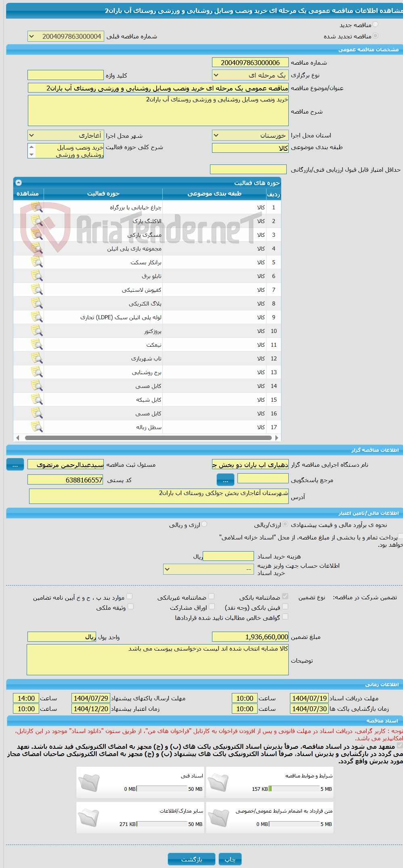Image resolution: width=403 pixels, height=868 pixels.
Task: Click scrollbar left arrow under activity table
Action: tap(17, 438)
